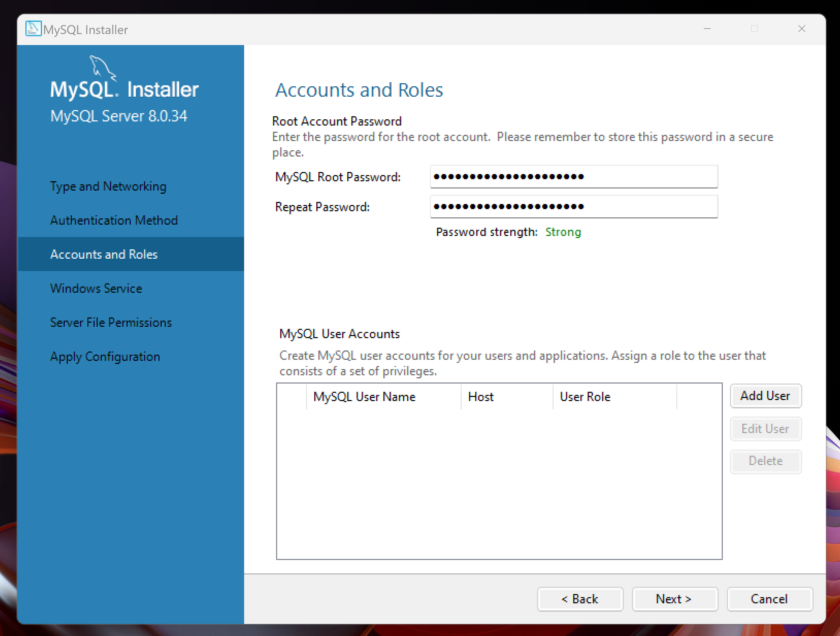Jump to Apply Configuration step

[105, 356]
